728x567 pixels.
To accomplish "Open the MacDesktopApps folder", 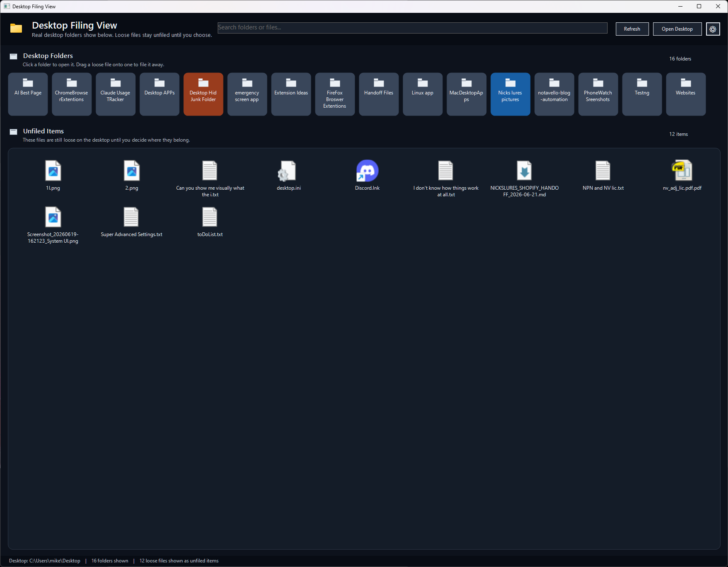I will coord(466,94).
